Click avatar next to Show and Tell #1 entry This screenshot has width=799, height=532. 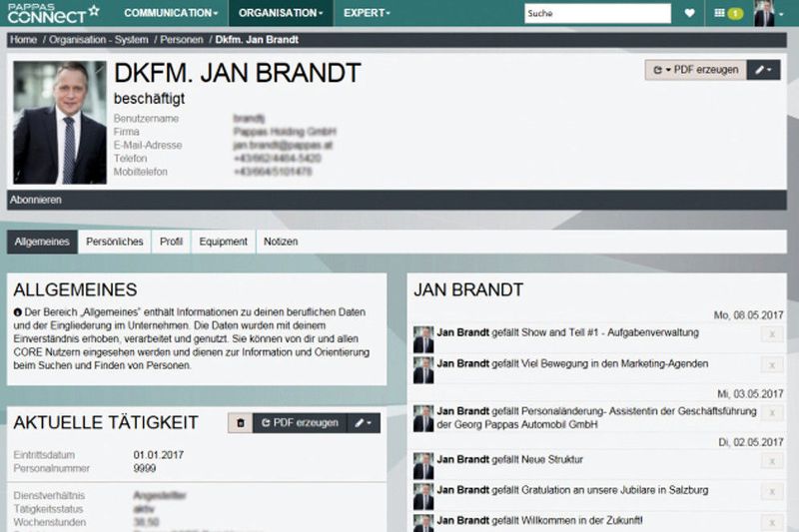click(x=423, y=339)
